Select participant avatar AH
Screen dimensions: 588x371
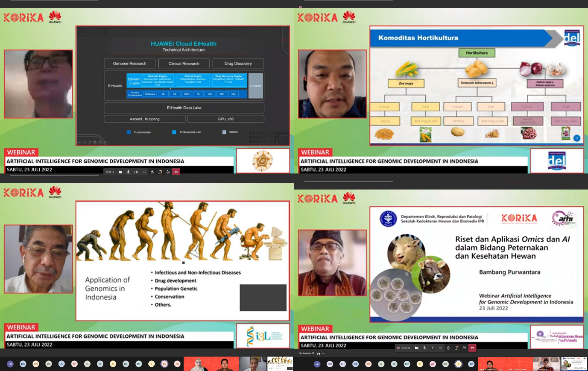tap(342, 364)
